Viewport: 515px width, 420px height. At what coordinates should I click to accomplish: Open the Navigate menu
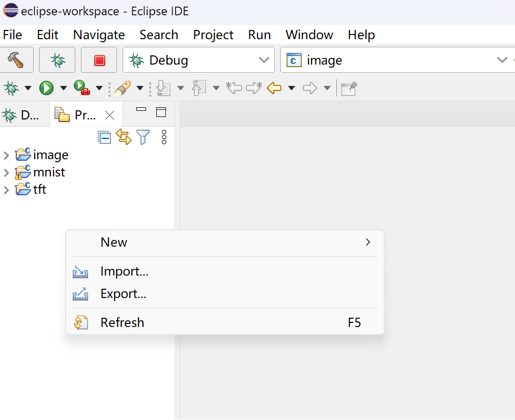(x=99, y=35)
